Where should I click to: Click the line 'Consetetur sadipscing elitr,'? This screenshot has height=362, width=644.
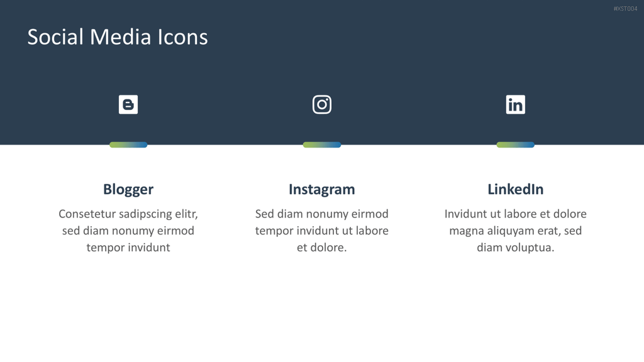[128, 214]
